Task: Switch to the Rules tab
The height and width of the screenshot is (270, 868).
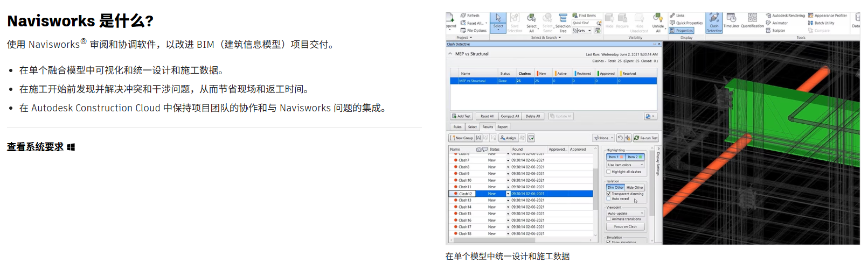Action: tap(457, 127)
